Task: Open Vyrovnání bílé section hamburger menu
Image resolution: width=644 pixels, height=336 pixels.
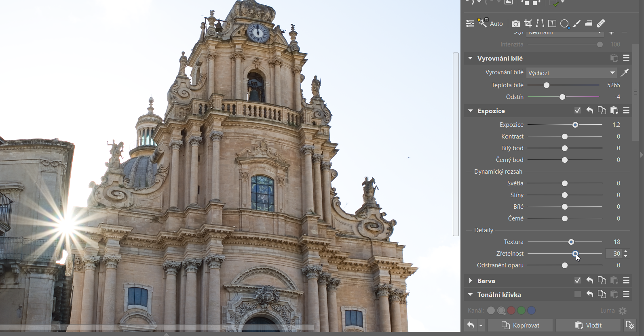Action: (626, 58)
